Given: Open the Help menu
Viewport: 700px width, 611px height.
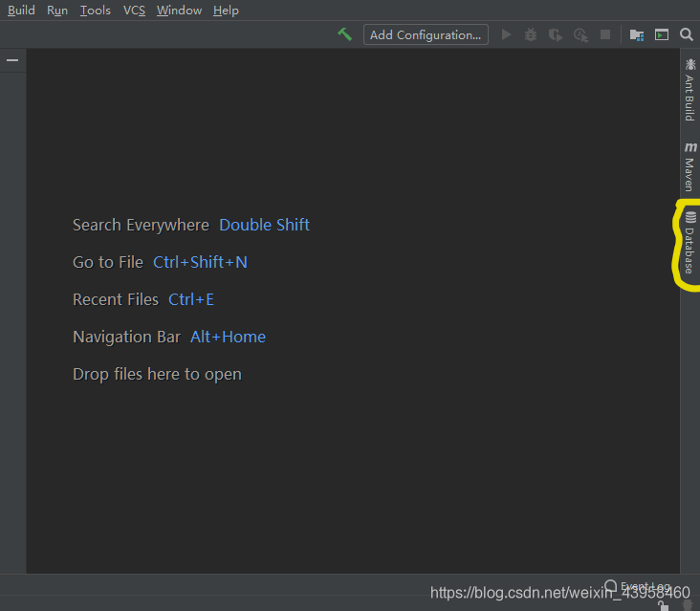Looking at the screenshot, I should coord(226,10).
